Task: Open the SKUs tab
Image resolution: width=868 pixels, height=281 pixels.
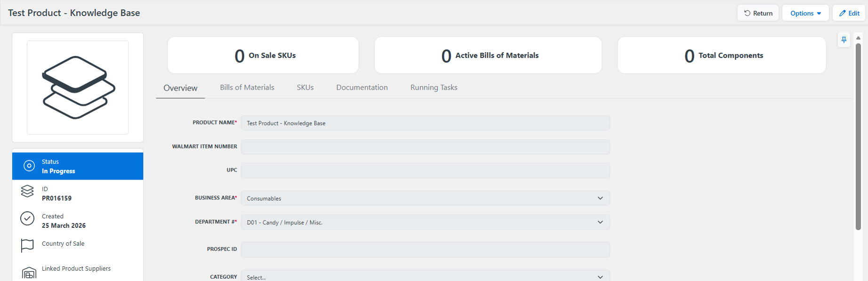Action: [x=305, y=88]
